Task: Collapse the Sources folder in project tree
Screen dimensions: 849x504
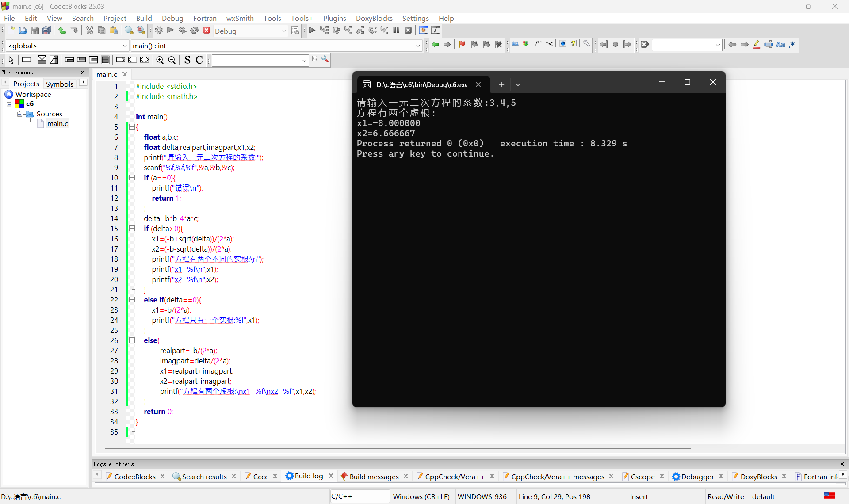Action: point(19,114)
